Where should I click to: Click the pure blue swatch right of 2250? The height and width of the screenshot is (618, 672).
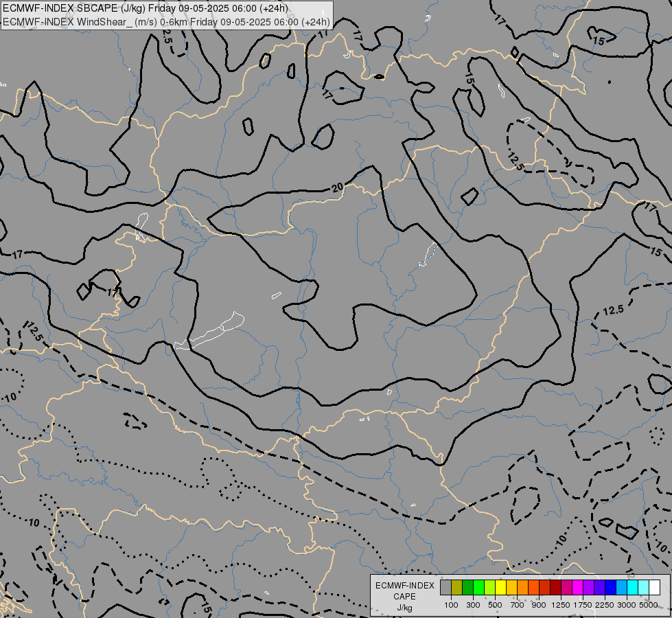coord(611,587)
